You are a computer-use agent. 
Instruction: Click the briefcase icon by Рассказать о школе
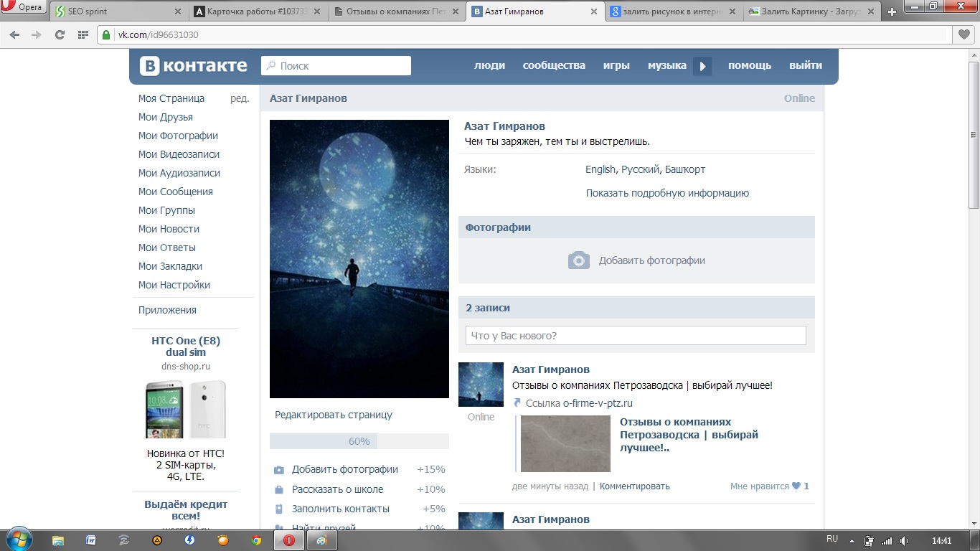point(279,490)
